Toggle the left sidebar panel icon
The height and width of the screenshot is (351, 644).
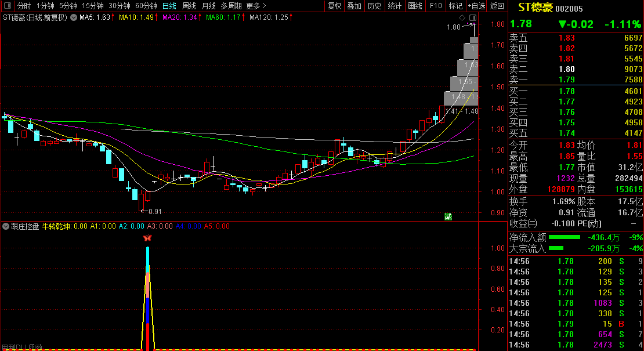pos(8,6)
